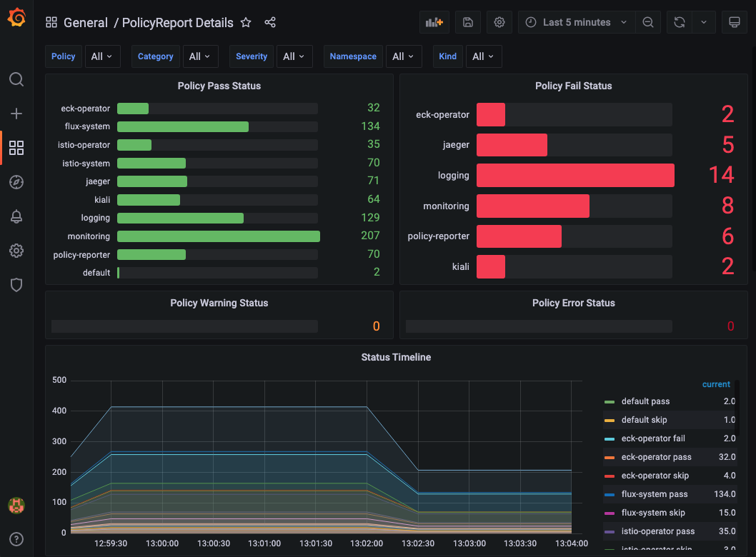Click the General breadcrumb link
Screen dimensions: 756x557
pyautogui.click(x=86, y=22)
